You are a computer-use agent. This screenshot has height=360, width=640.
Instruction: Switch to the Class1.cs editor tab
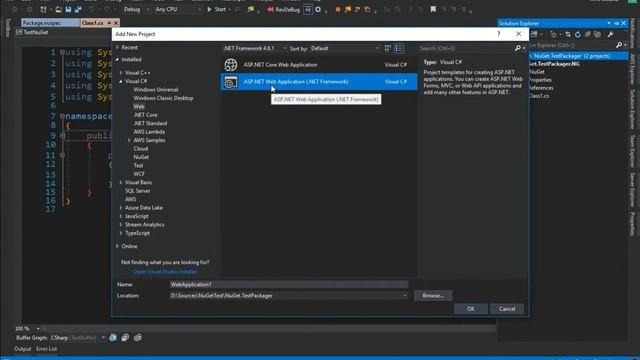click(x=93, y=23)
